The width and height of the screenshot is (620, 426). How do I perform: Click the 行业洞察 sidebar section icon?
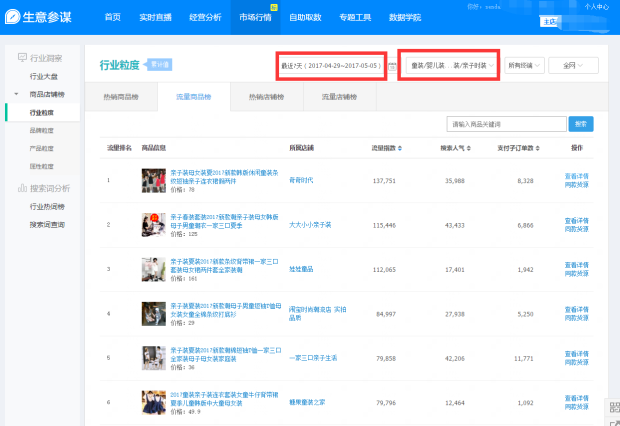pos(22,58)
